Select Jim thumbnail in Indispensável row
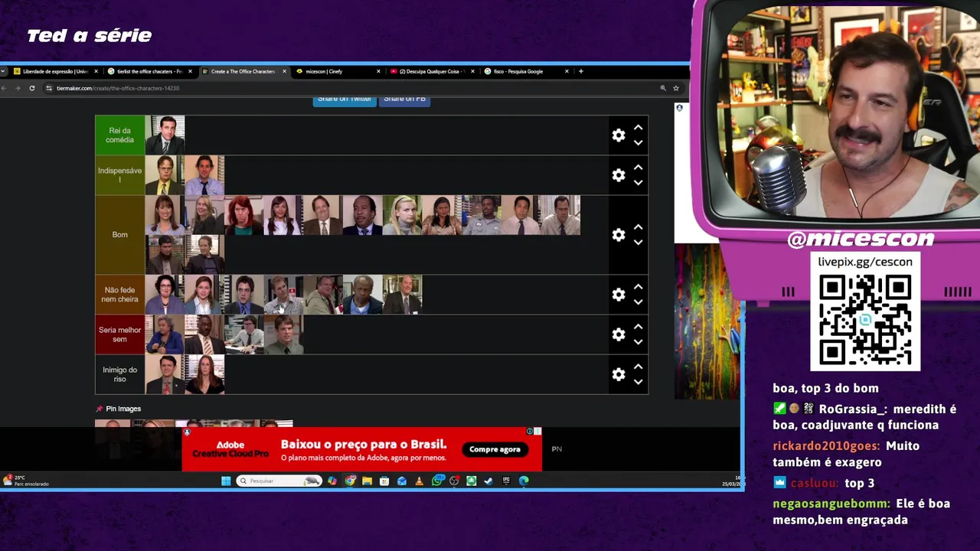Viewport: 980px width, 551px height. (204, 175)
